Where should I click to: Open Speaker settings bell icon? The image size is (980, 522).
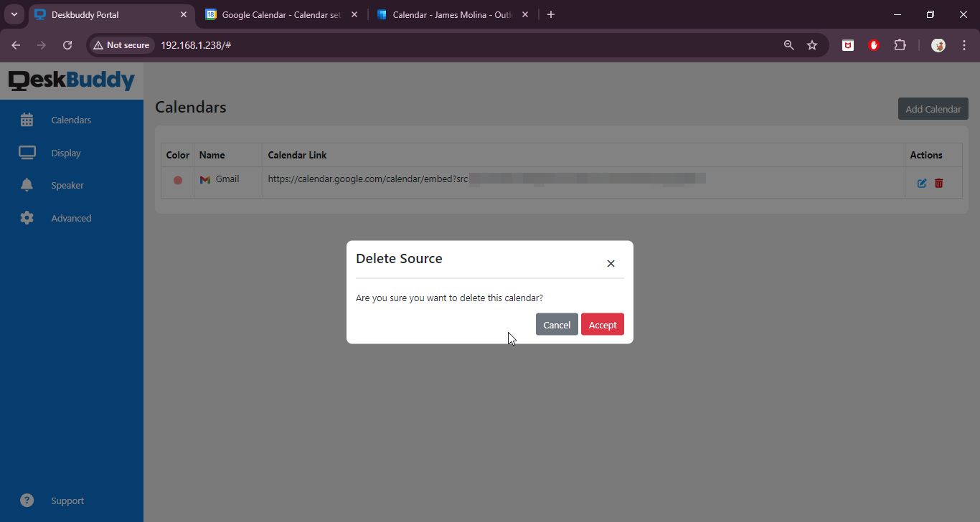pos(27,185)
